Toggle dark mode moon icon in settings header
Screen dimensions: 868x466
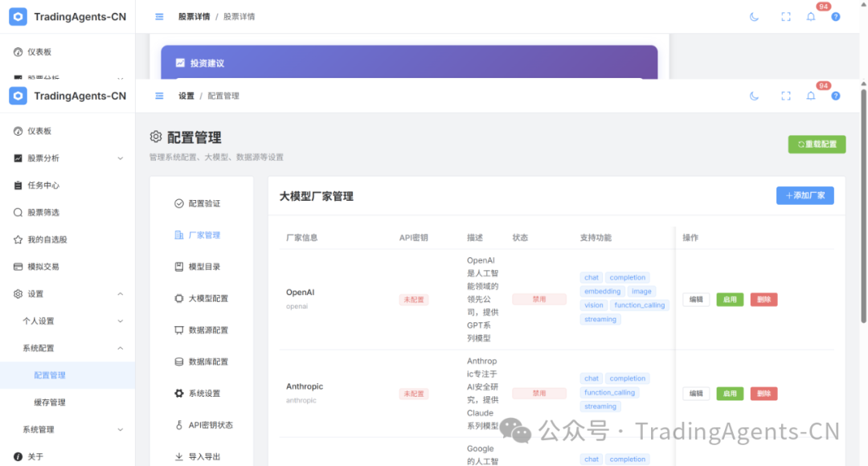coord(754,96)
